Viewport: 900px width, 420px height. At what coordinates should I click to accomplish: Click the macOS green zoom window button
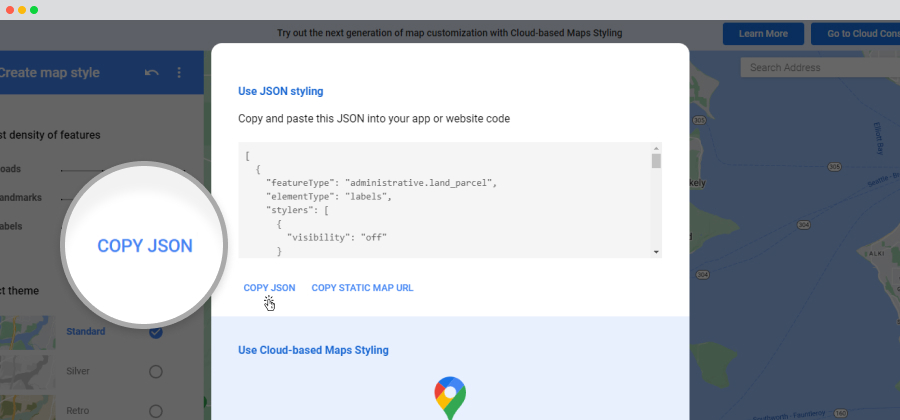[34, 10]
